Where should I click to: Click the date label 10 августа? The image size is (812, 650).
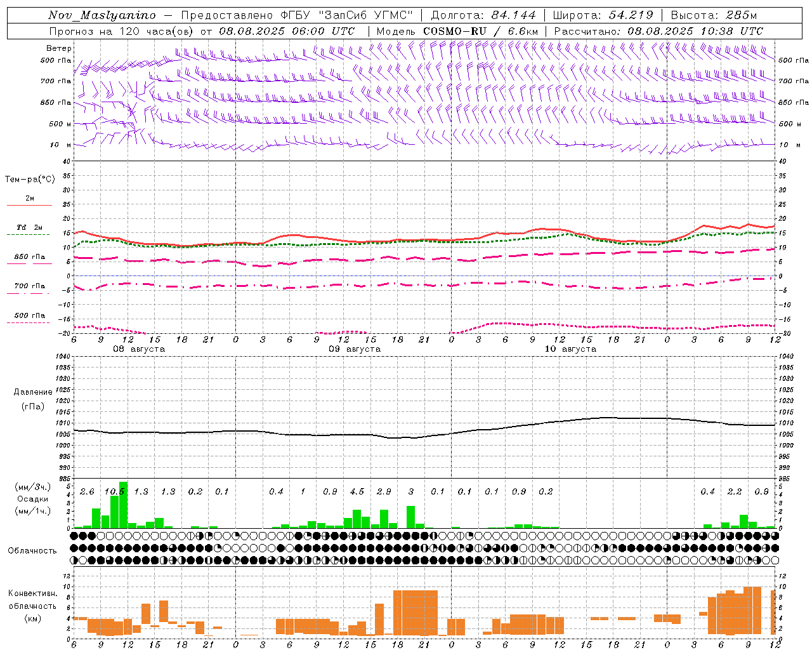570,349
